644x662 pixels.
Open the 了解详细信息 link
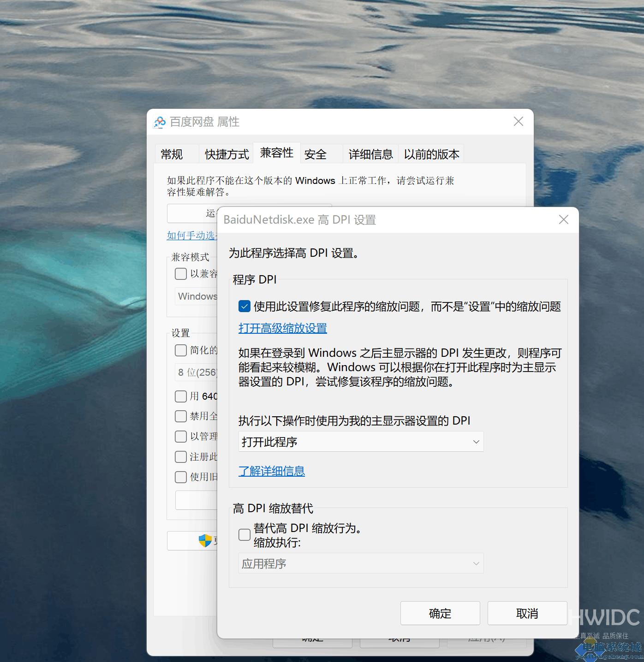[272, 471]
